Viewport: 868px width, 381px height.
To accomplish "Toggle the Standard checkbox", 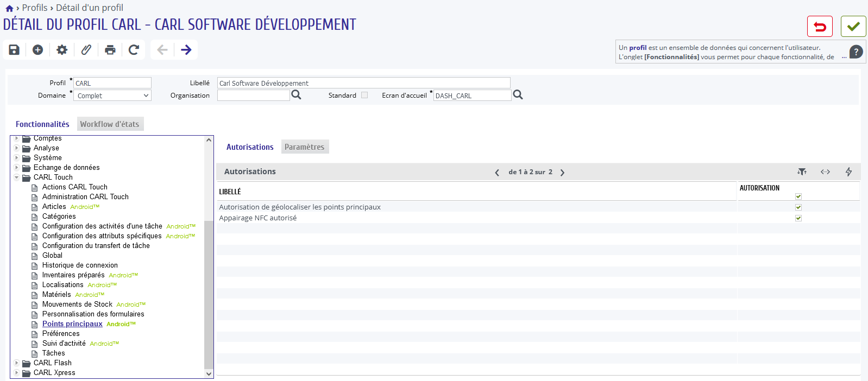I will pyautogui.click(x=364, y=95).
